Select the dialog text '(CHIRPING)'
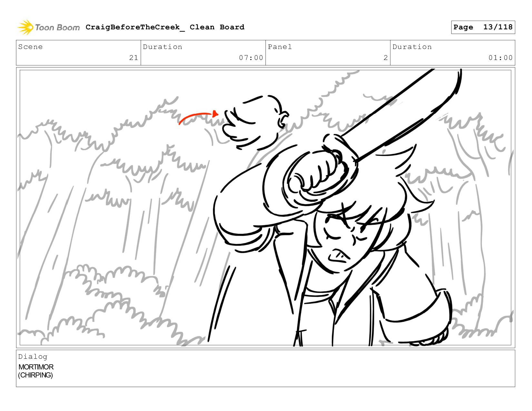 point(35,375)
